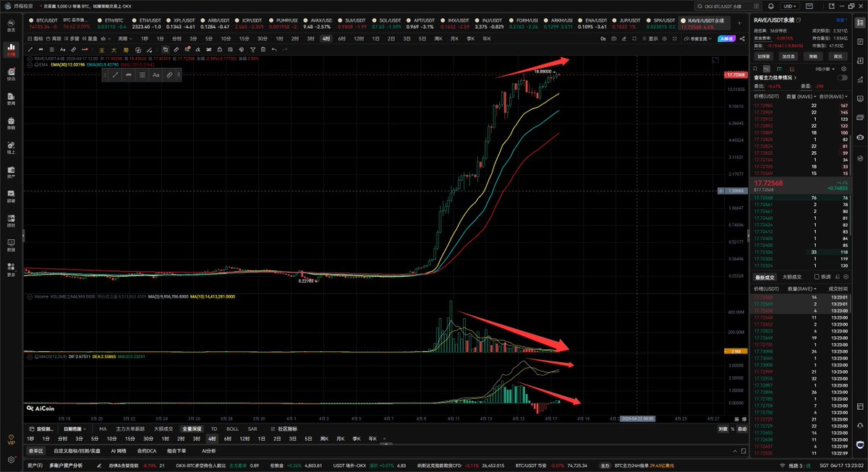The width and height of the screenshot is (868, 472).
Task: Select the 1日 timeframe in top bar
Action: coord(375,38)
